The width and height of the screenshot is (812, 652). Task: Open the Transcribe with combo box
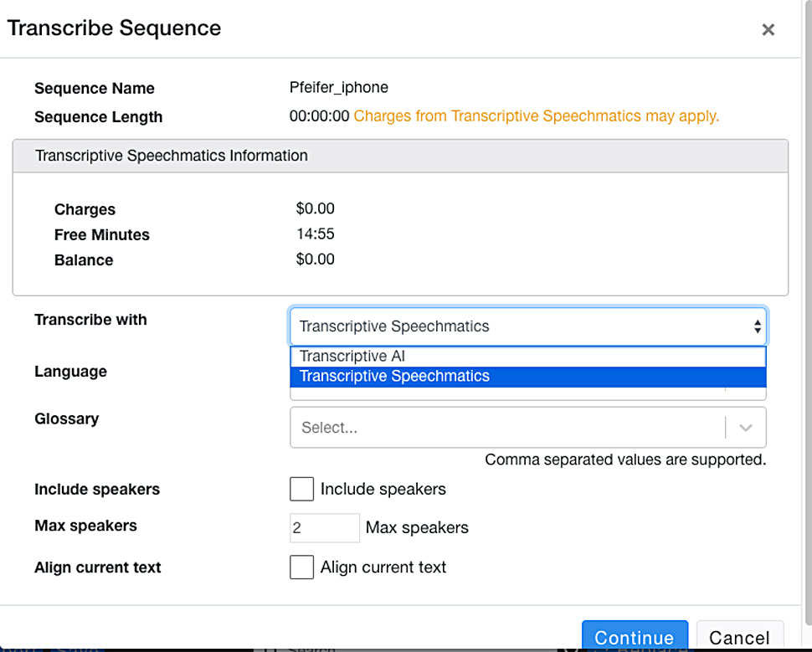528,326
